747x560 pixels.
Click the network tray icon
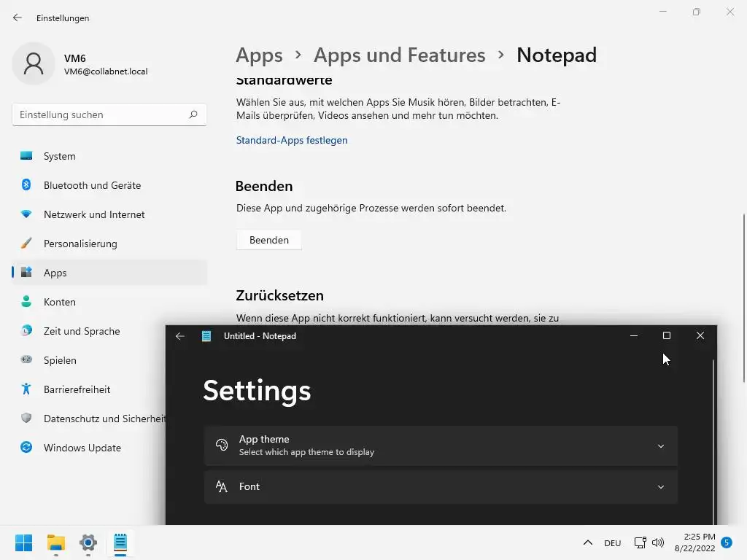coord(640,542)
